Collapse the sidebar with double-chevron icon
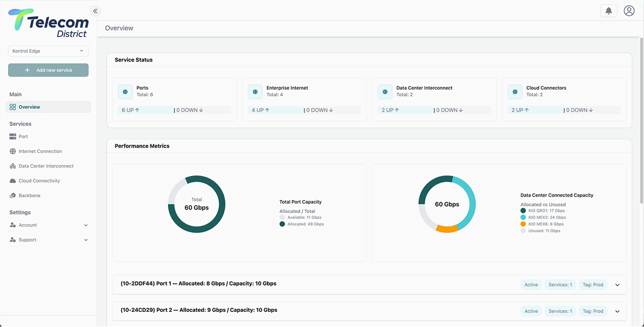644x327 pixels. pos(95,11)
